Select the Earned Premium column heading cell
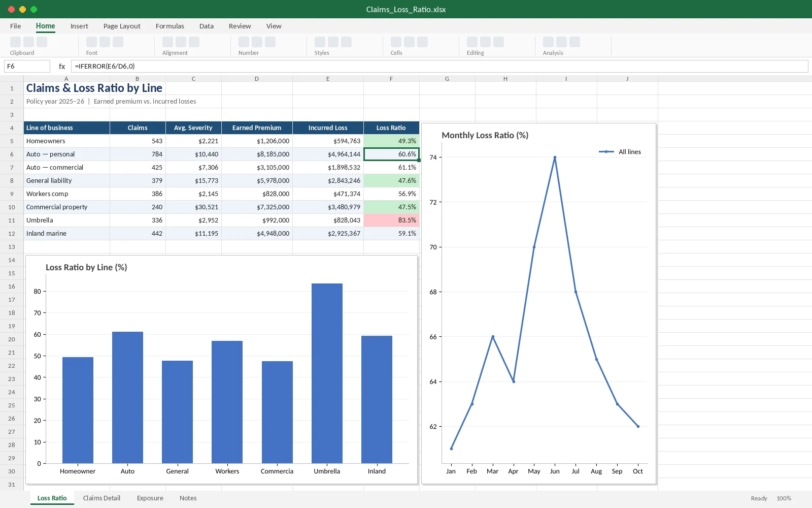This screenshot has height=508, width=812. [x=257, y=128]
